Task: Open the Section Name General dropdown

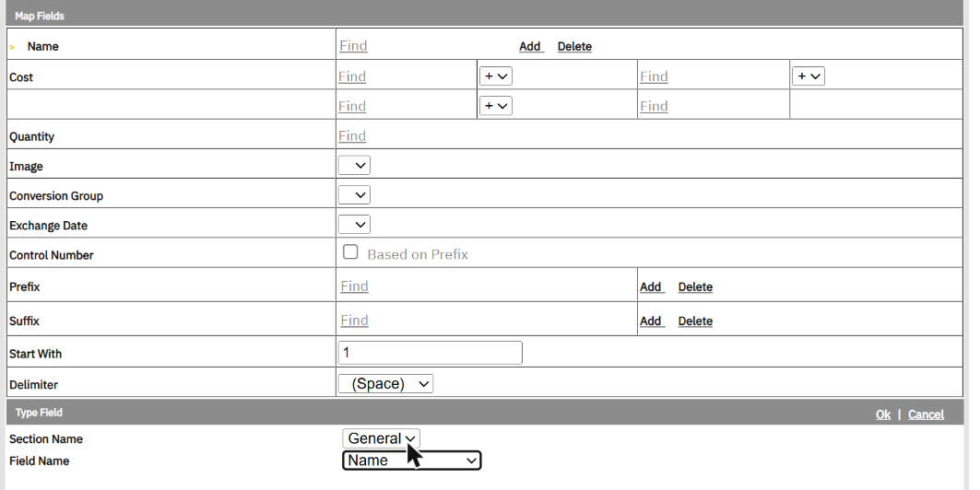Action: tap(382, 438)
